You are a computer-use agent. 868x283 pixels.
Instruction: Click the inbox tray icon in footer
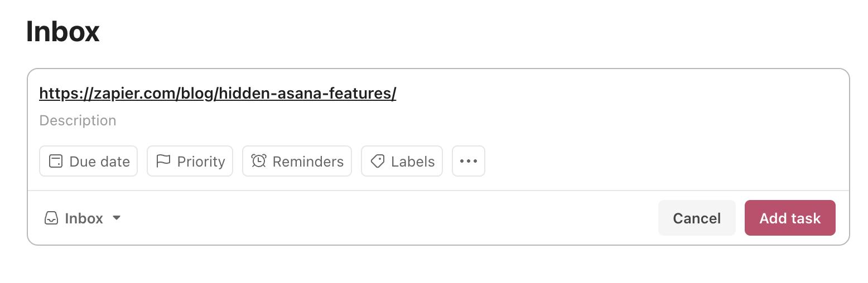point(51,218)
